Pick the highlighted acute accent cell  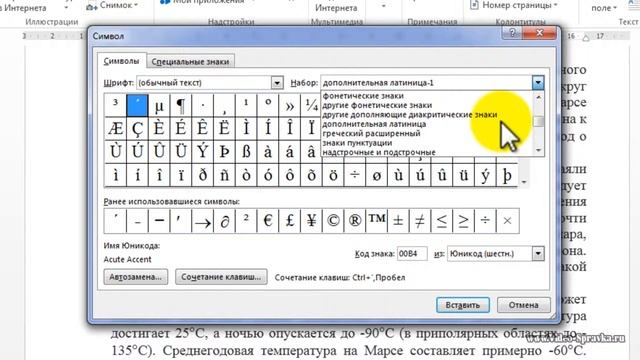pyautogui.click(x=137, y=105)
